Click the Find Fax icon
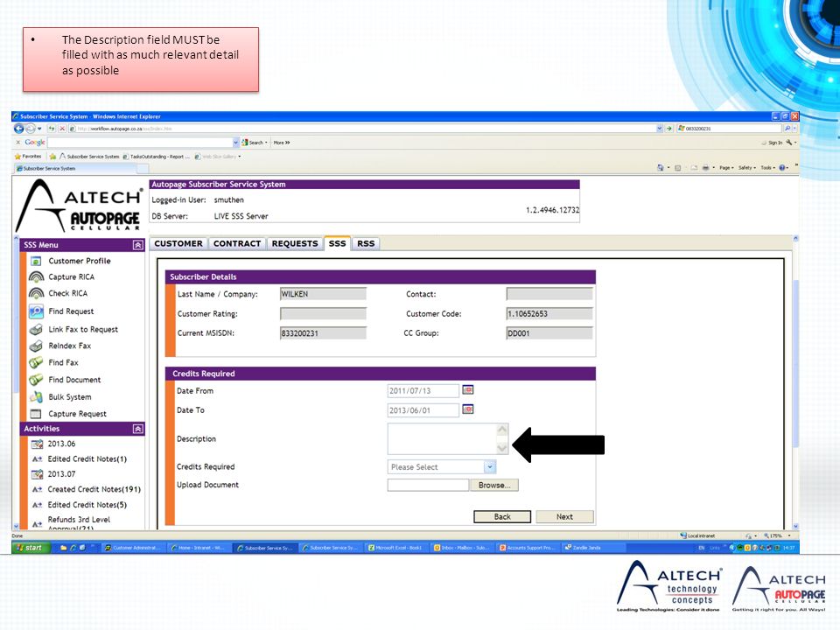840x630 pixels. pos(36,362)
